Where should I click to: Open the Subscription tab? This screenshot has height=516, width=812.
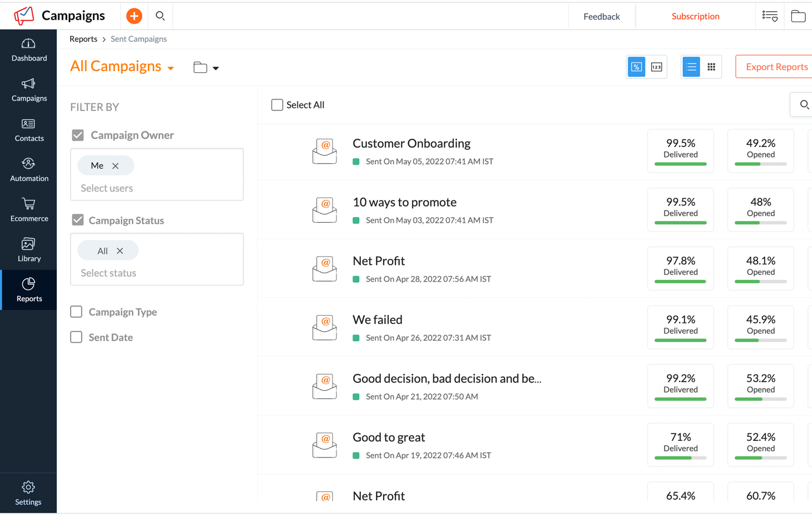coord(695,16)
